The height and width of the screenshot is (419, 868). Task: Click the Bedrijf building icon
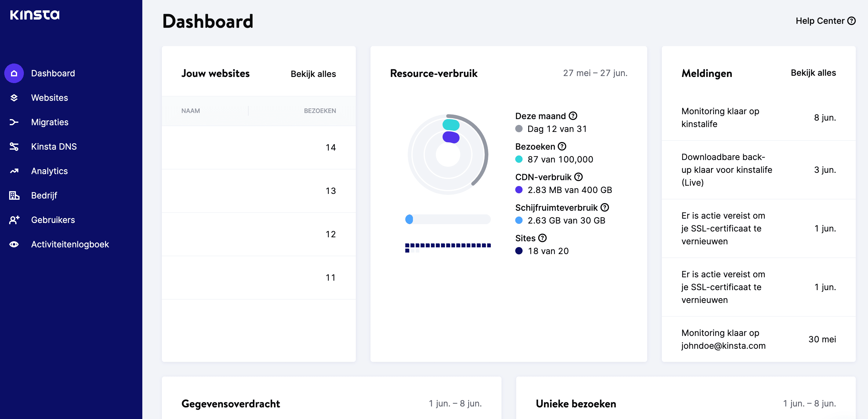click(13, 195)
